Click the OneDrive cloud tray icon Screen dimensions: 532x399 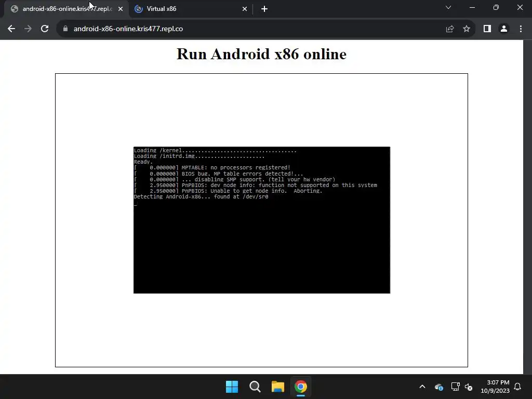[x=439, y=387]
